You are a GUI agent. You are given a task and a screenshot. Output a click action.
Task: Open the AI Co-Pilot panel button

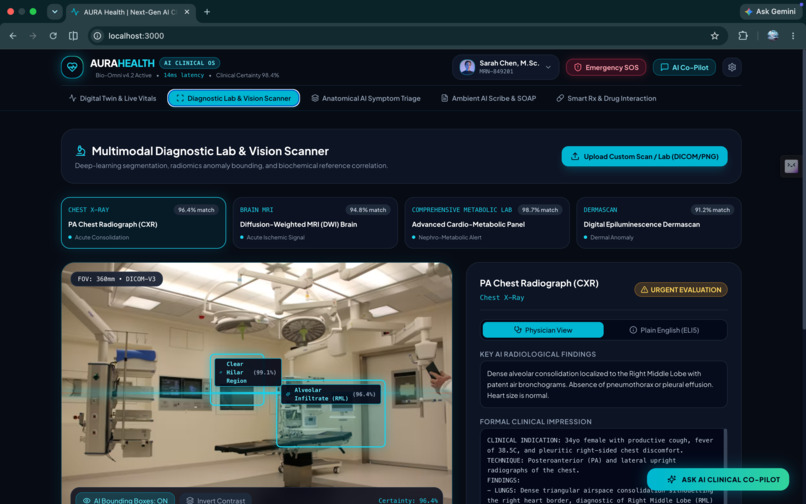(x=684, y=67)
